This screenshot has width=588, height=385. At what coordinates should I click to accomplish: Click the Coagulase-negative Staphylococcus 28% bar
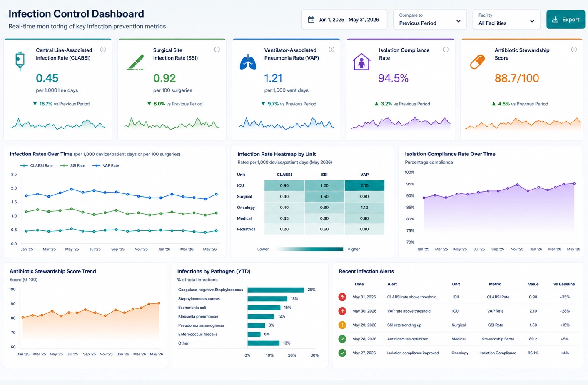coord(276,290)
